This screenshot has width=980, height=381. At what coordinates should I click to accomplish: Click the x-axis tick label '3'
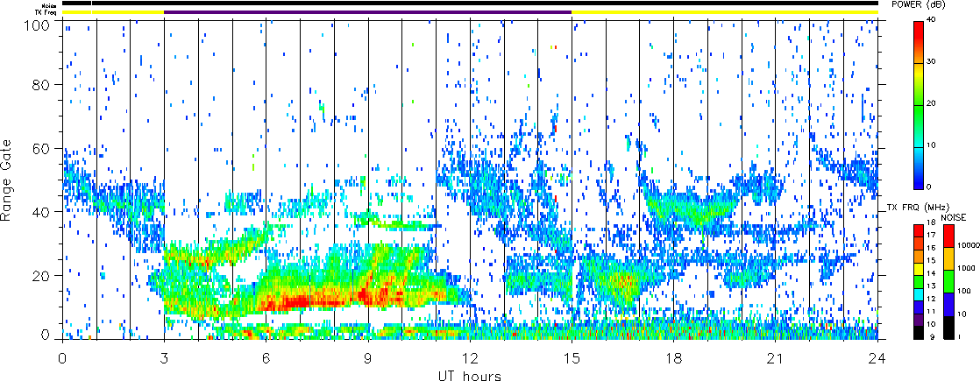tap(165, 358)
